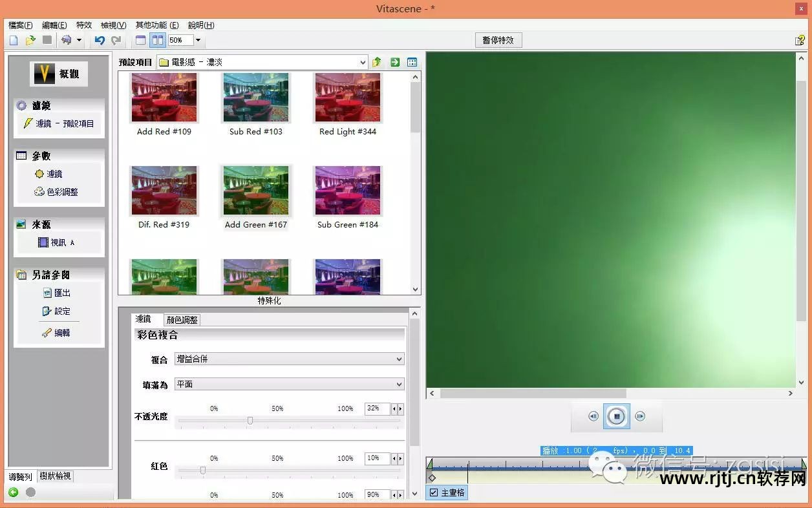Click the thumbnail grid view icon
The width and height of the screenshot is (812, 508).
(x=412, y=62)
